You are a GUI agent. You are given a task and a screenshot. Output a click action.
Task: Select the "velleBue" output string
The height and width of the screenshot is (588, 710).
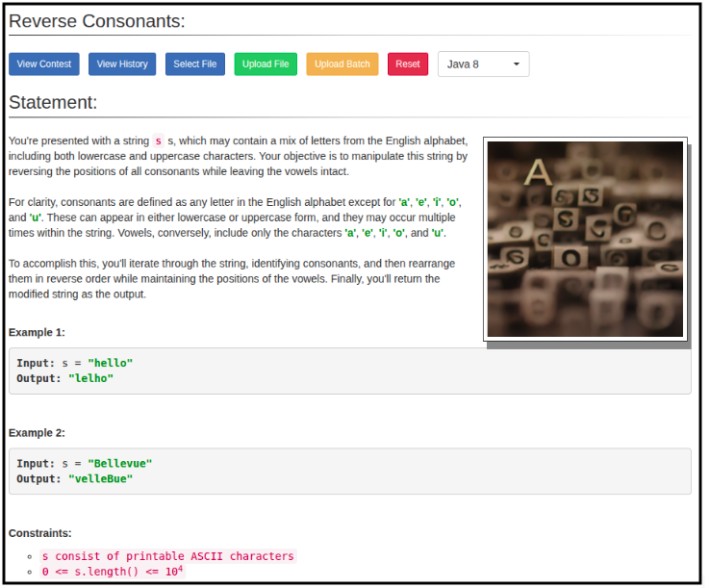click(100, 478)
